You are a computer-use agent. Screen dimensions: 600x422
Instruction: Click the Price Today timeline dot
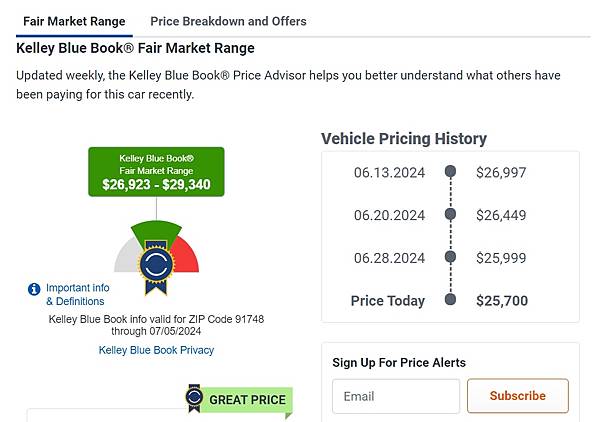pyautogui.click(x=450, y=300)
